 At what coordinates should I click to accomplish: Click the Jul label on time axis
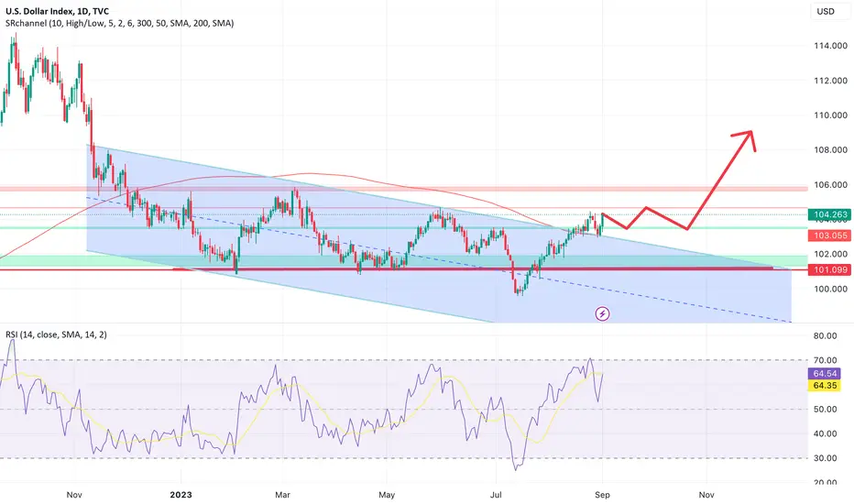[496, 495]
